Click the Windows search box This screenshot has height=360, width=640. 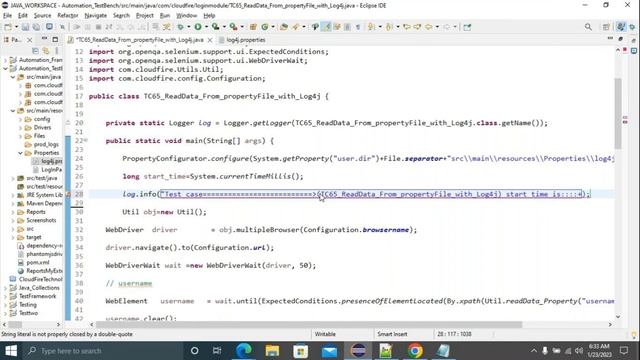coord(102,351)
